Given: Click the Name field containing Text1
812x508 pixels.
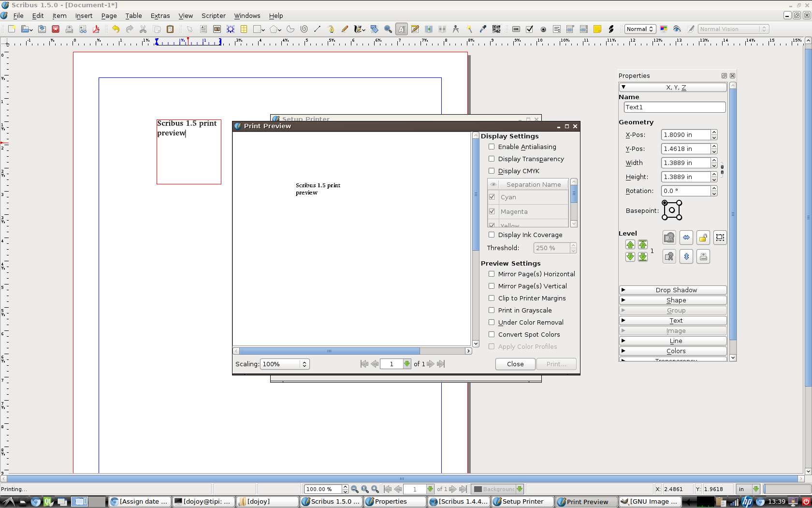Looking at the screenshot, I should (x=674, y=107).
